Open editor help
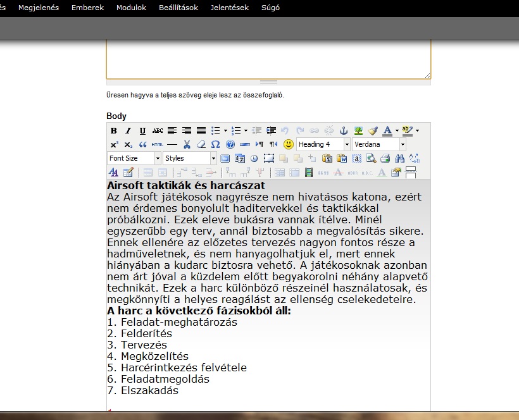 point(230,144)
